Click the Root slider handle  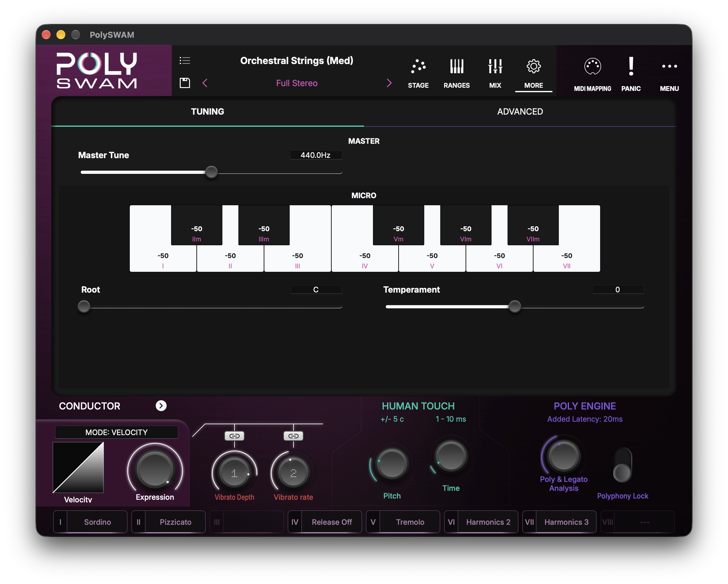[84, 306]
